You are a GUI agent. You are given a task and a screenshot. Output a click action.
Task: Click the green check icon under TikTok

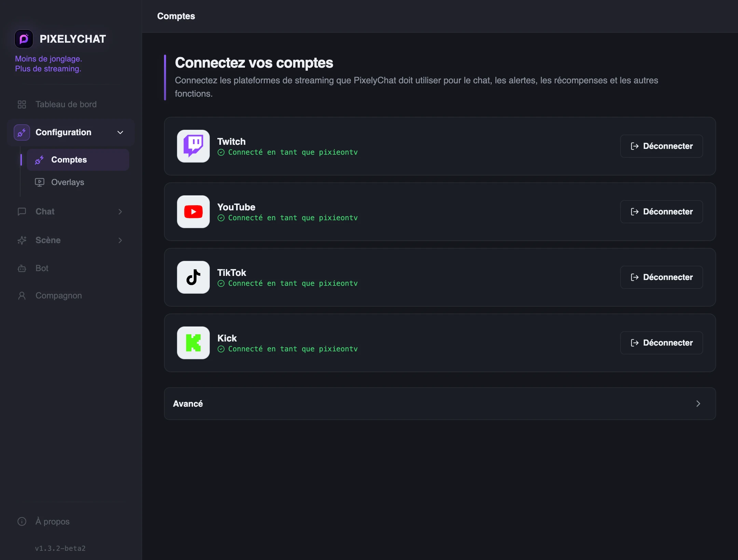221,283
